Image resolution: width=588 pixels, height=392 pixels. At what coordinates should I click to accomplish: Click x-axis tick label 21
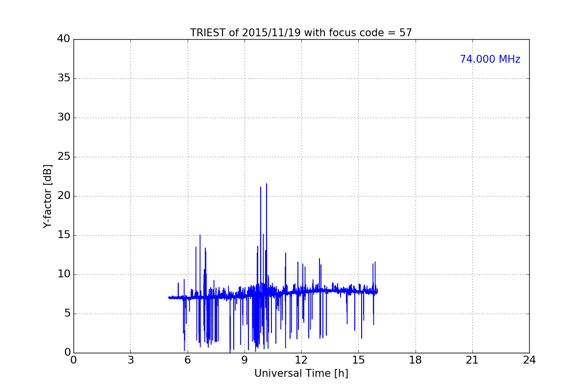tap(472, 360)
